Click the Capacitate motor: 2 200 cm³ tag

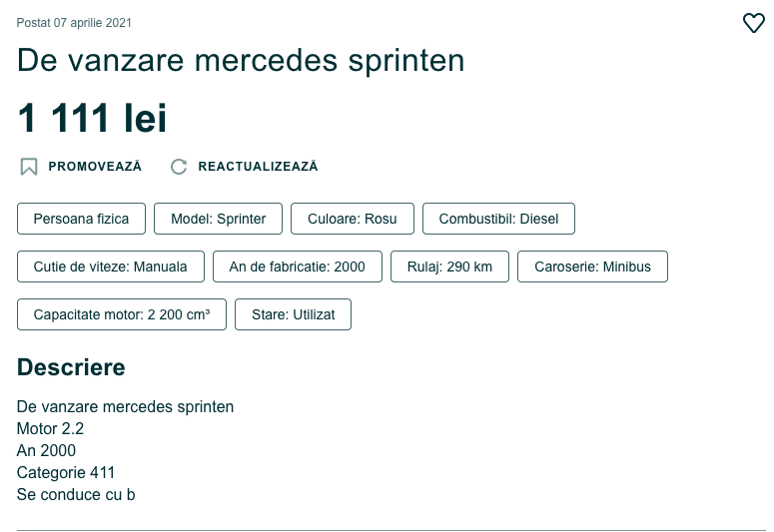coord(122,314)
